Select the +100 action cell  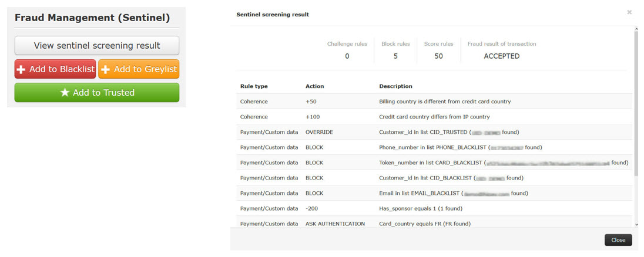(x=313, y=117)
